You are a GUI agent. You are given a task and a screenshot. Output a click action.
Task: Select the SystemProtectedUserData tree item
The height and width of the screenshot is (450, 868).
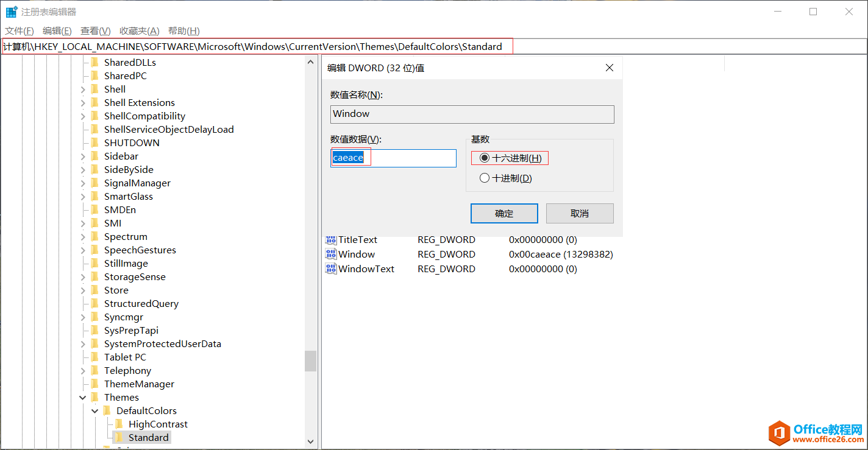tap(163, 343)
